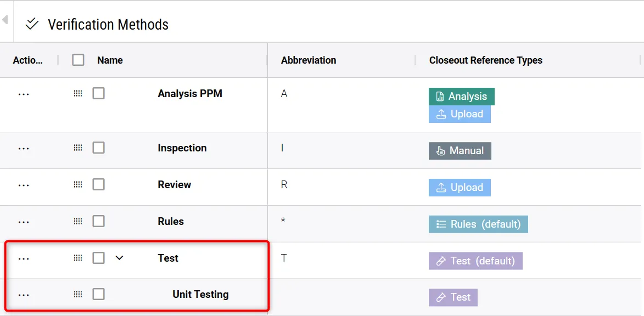Toggle the select-all checkbox in header
The image size is (644, 316).
point(79,60)
